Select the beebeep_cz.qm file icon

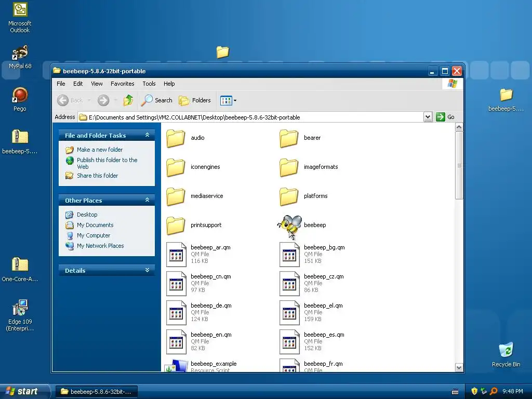coord(289,284)
